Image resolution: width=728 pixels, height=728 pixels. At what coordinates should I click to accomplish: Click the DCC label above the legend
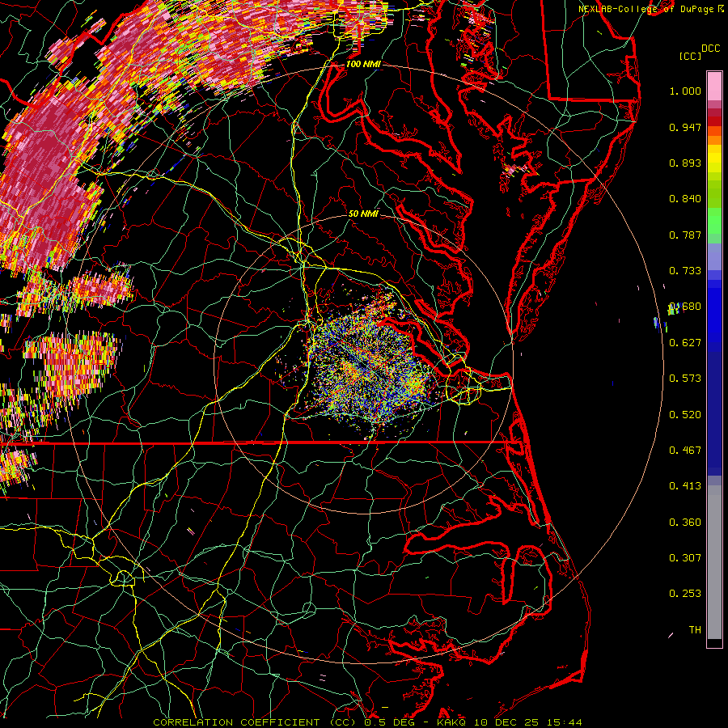710,49
